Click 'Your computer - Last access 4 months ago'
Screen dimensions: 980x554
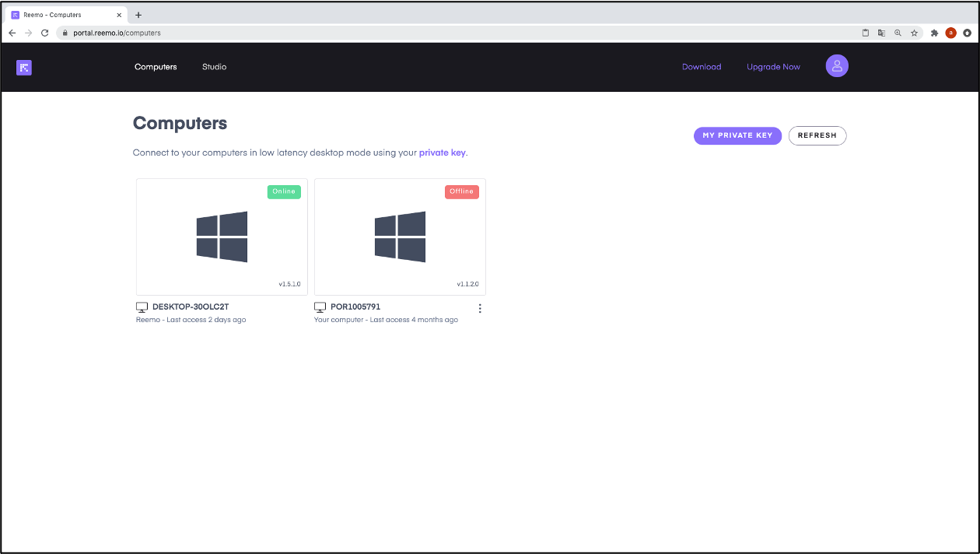point(386,320)
